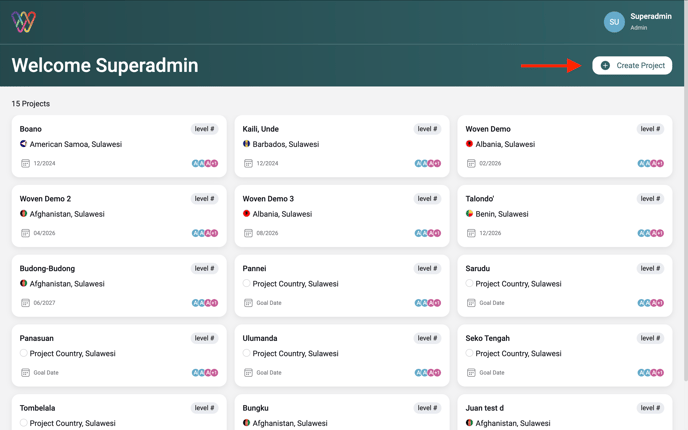Click the Albania flag on Woven Demo 3
This screenshot has width=688, height=430.
247,213
